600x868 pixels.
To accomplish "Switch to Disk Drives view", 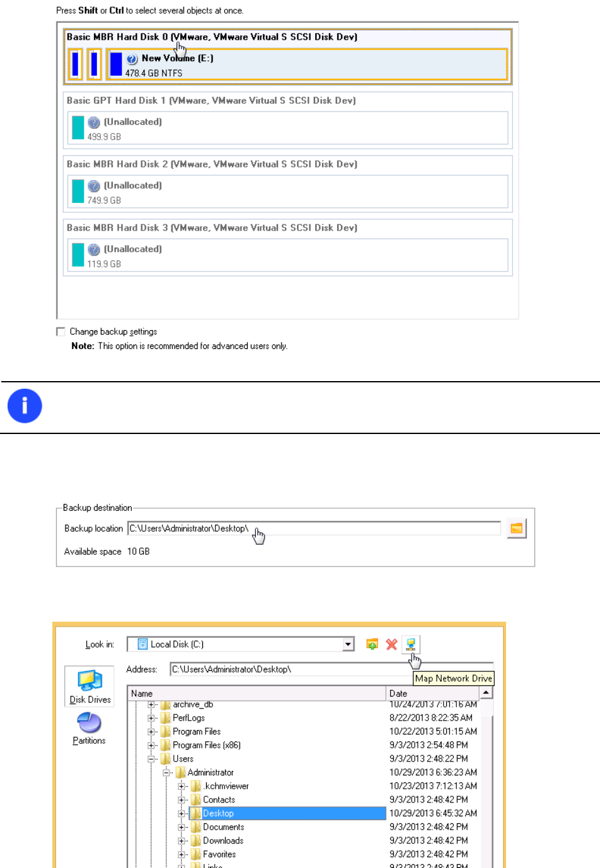I will click(x=89, y=687).
